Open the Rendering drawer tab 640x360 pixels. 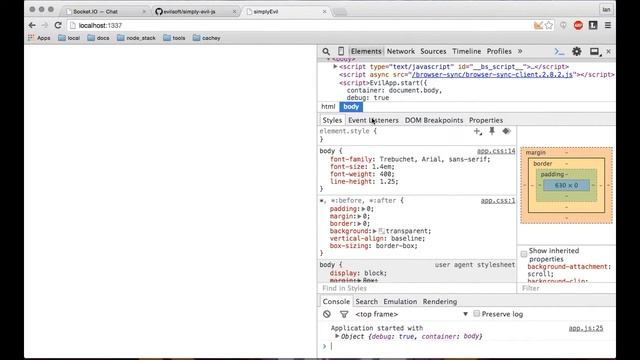[x=440, y=302]
